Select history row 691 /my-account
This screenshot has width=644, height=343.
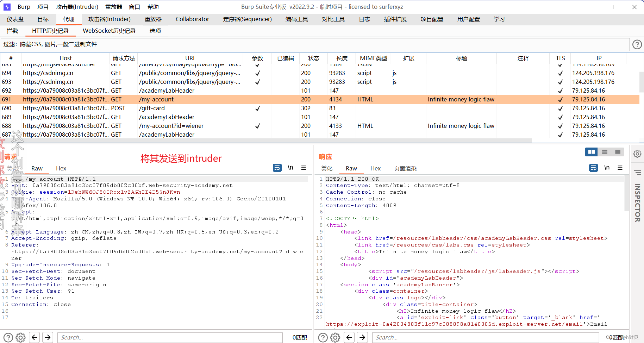coord(320,99)
